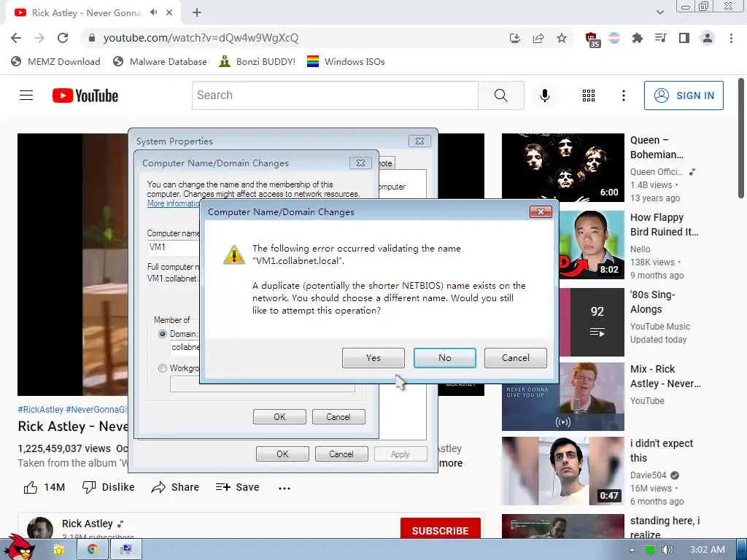Open more actions ellipsis under video

[285, 488]
